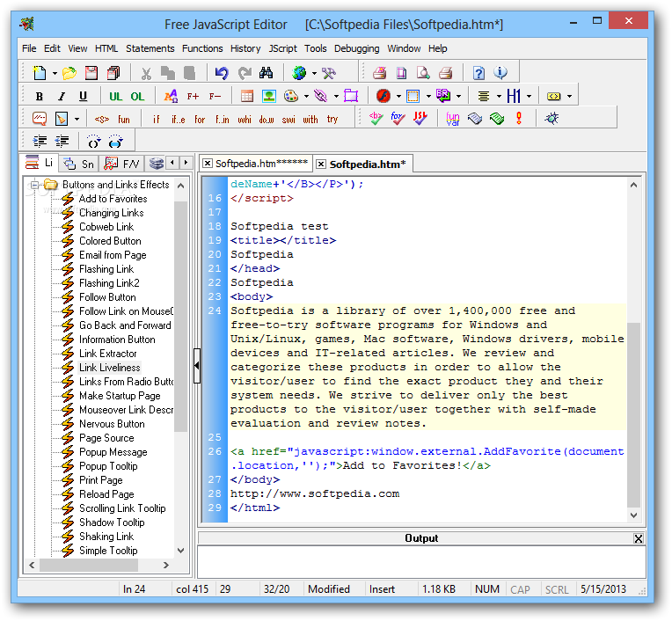Viewport: 672px width, 621px height.
Task: Click the library tree scroll down arrow
Action: [181, 551]
